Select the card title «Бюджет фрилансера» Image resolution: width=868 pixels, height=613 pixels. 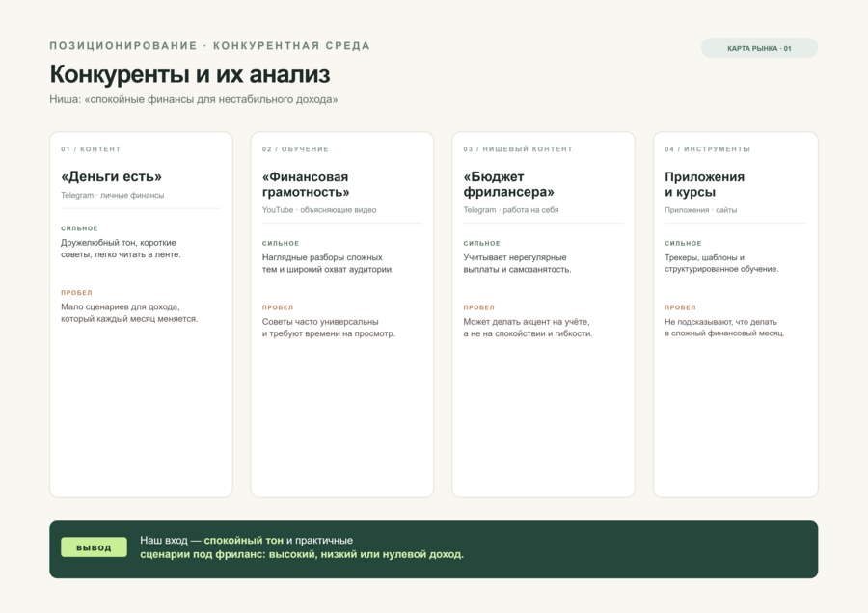coord(508,184)
